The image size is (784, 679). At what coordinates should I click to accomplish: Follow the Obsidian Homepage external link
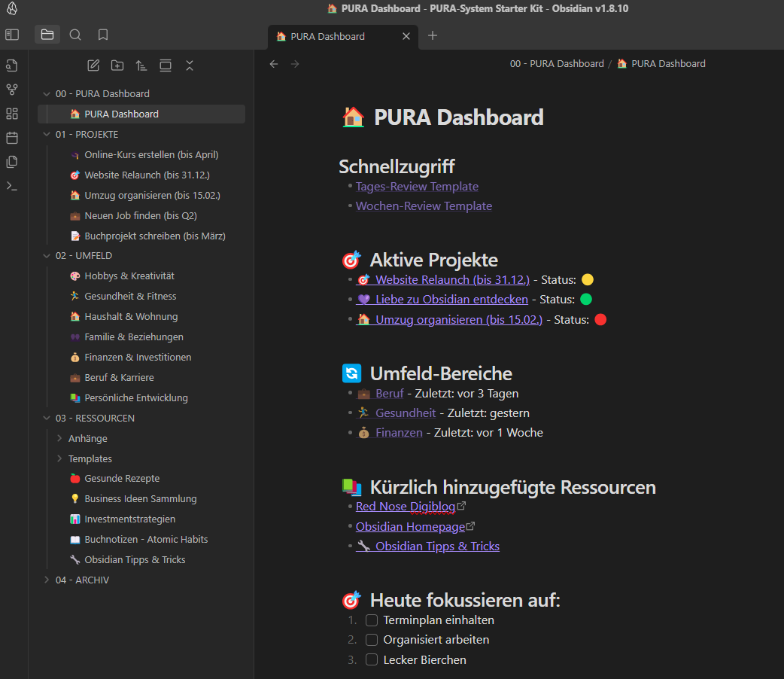[410, 526]
